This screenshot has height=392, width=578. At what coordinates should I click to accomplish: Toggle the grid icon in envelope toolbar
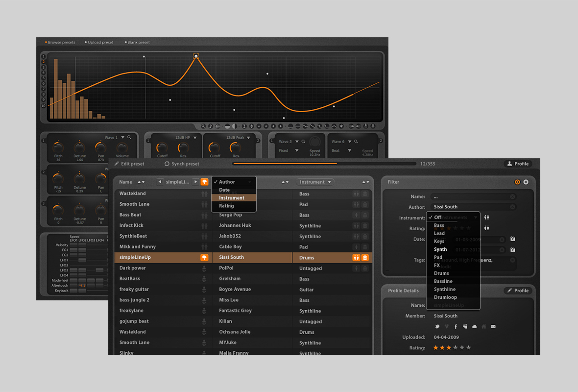218,126
